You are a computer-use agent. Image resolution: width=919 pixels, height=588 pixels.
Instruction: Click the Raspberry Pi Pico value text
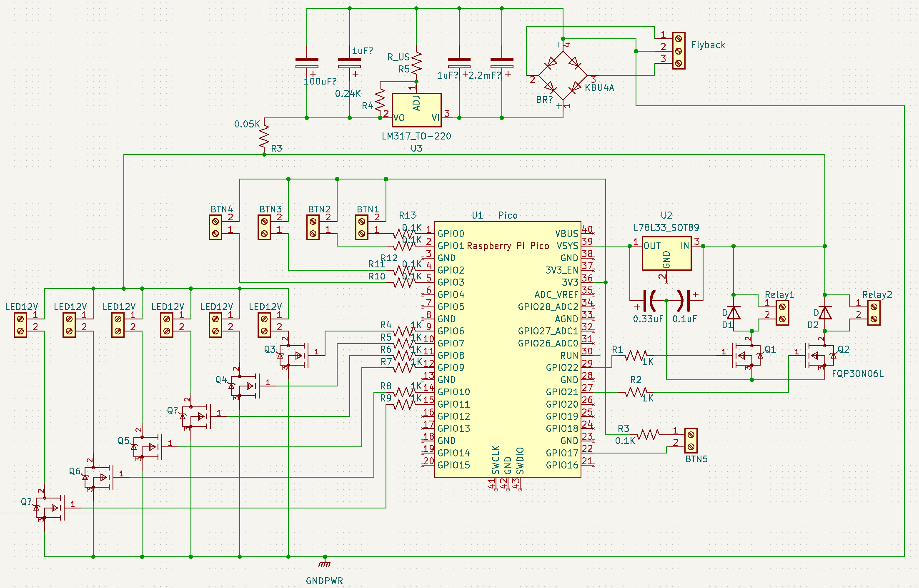(x=508, y=246)
